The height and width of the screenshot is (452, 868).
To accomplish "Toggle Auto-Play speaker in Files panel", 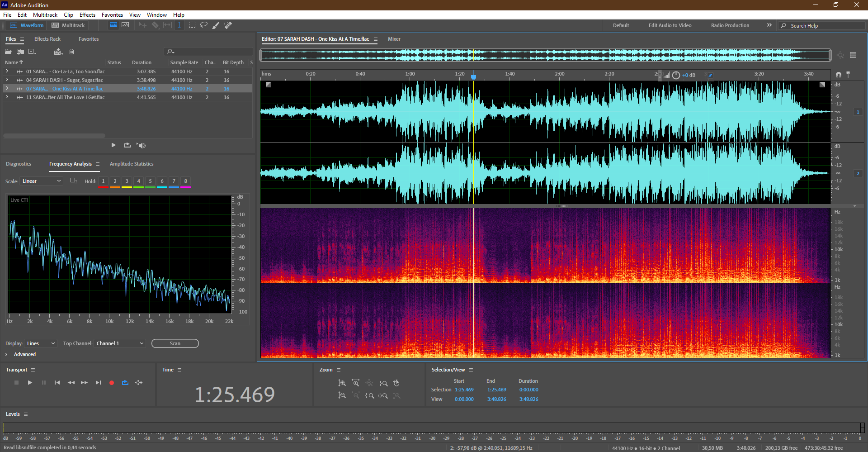I will [141, 145].
